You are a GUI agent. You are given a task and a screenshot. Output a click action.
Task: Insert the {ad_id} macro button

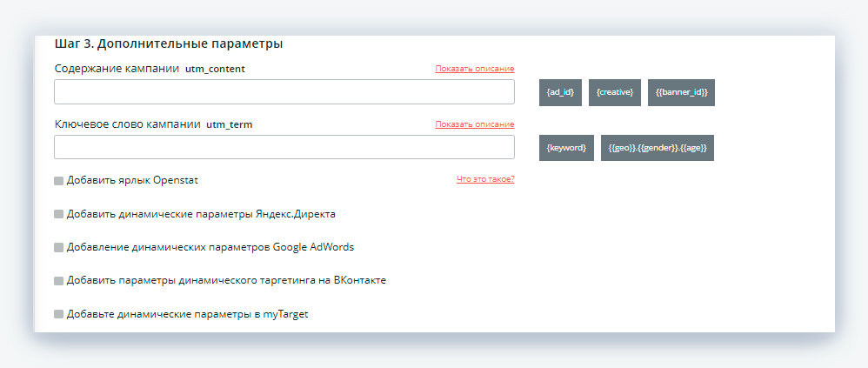pos(559,92)
